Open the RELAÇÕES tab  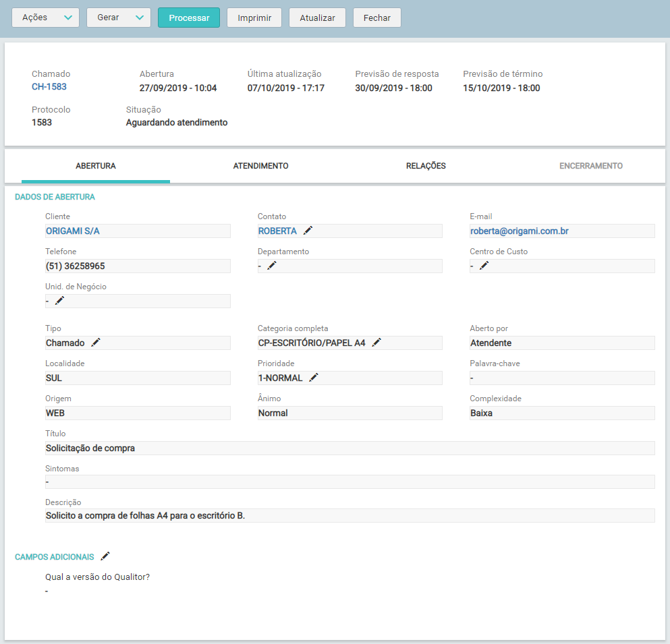pos(426,166)
